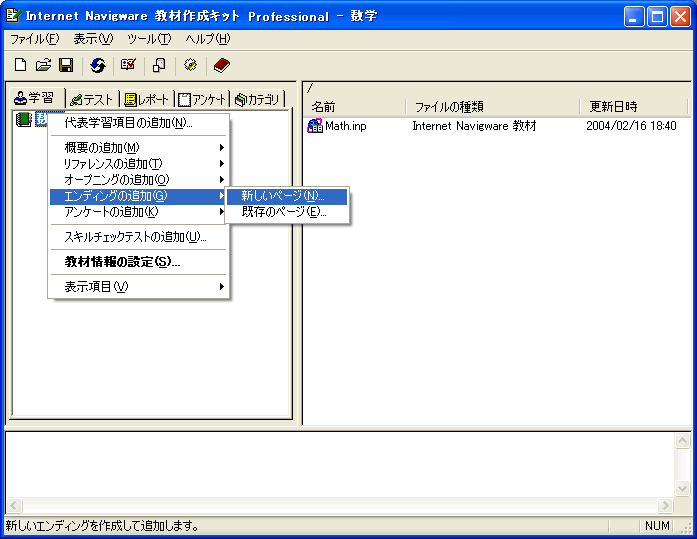The height and width of the screenshot is (539, 697).
Task: Switch to the アンケート tab
Action: click(x=202, y=100)
